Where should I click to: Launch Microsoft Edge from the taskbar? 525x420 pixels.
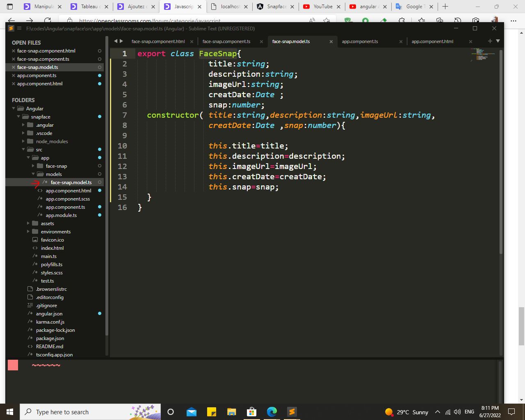coord(272,411)
